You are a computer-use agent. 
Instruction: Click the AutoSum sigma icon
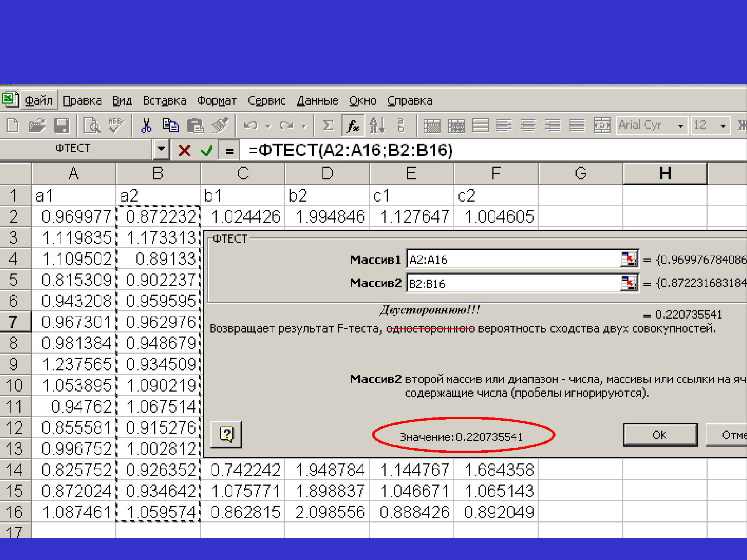pyautogui.click(x=328, y=126)
